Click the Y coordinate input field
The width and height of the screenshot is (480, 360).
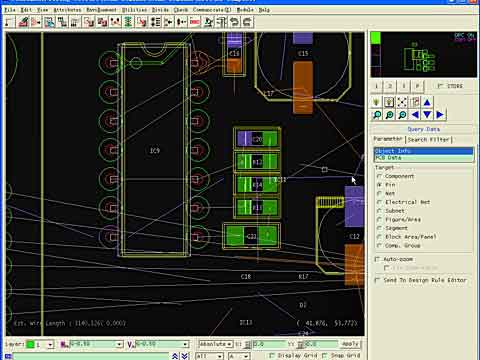pos(321,344)
